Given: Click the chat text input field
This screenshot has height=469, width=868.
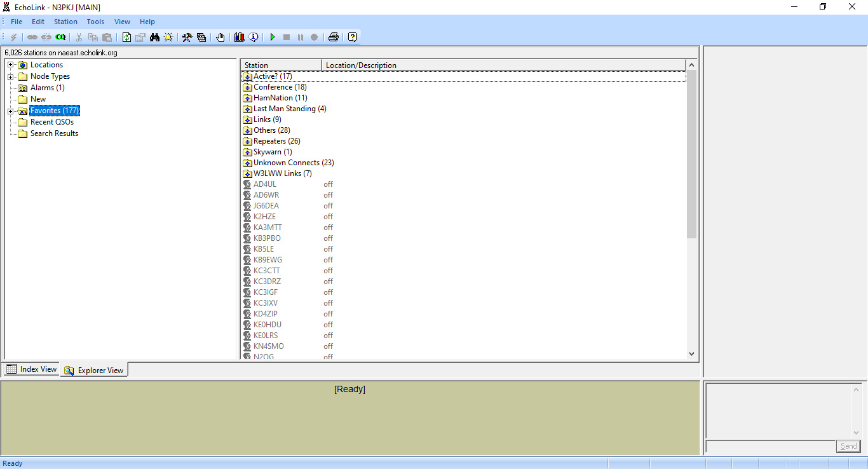Looking at the screenshot, I should (x=770, y=446).
